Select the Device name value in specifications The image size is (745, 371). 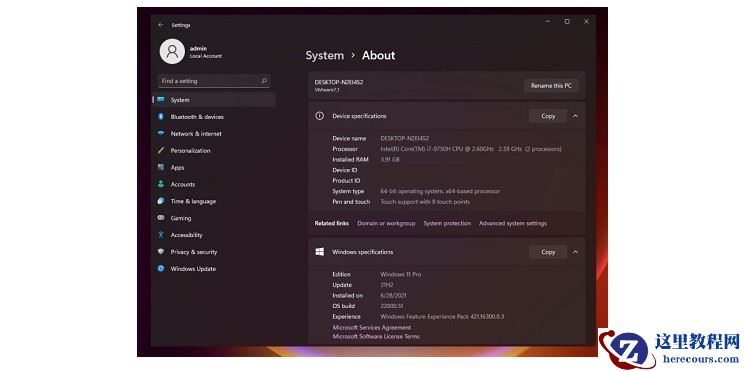(x=405, y=138)
